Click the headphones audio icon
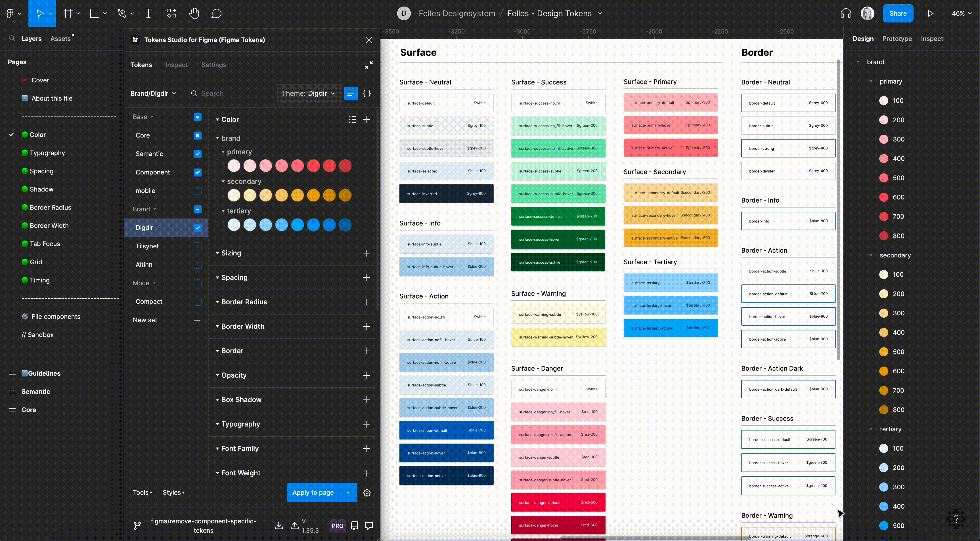980x541 pixels. 845,14
